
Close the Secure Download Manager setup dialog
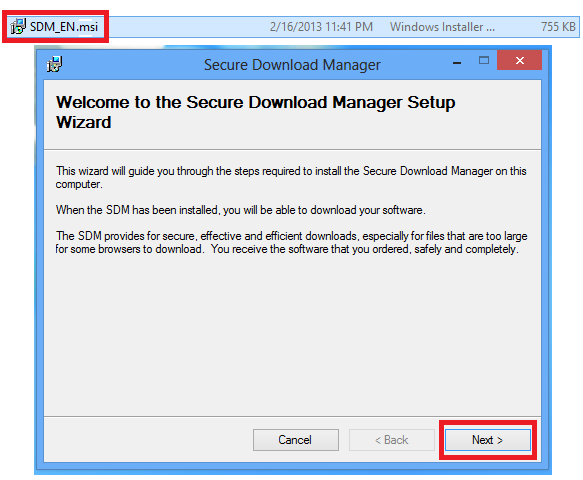[x=519, y=61]
